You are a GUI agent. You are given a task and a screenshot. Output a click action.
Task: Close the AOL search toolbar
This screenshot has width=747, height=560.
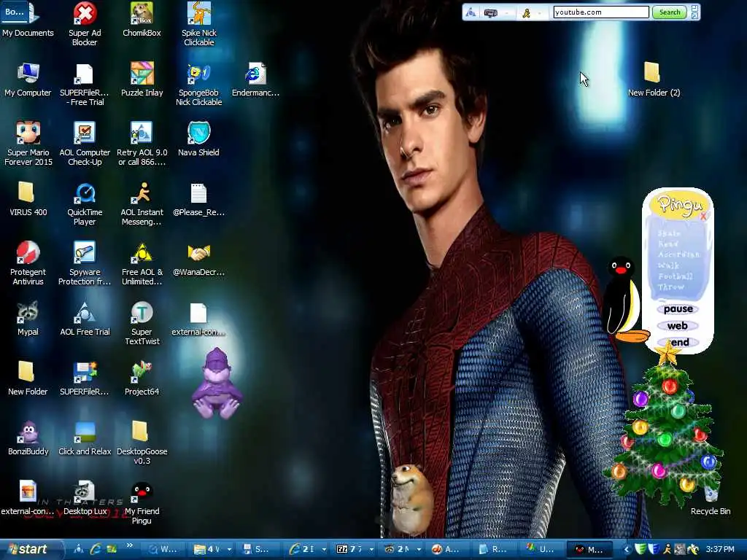click(695, 16)
